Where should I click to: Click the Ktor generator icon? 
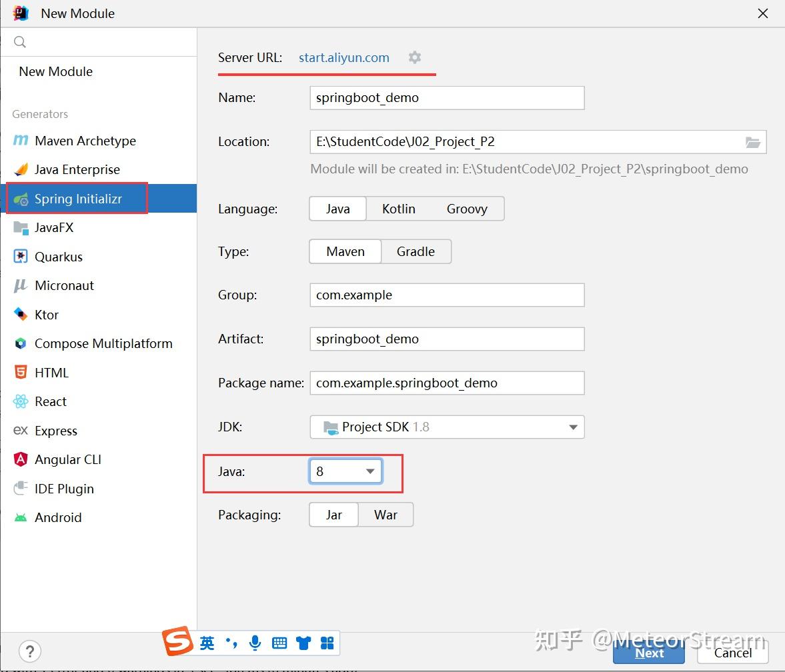(21, 315)
